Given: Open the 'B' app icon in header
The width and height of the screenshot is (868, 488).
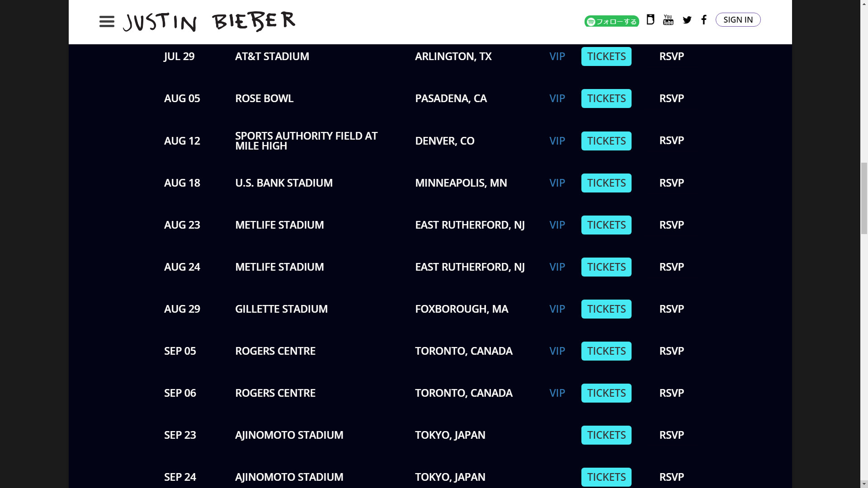Looking at the screenshot, I should 650,19.
